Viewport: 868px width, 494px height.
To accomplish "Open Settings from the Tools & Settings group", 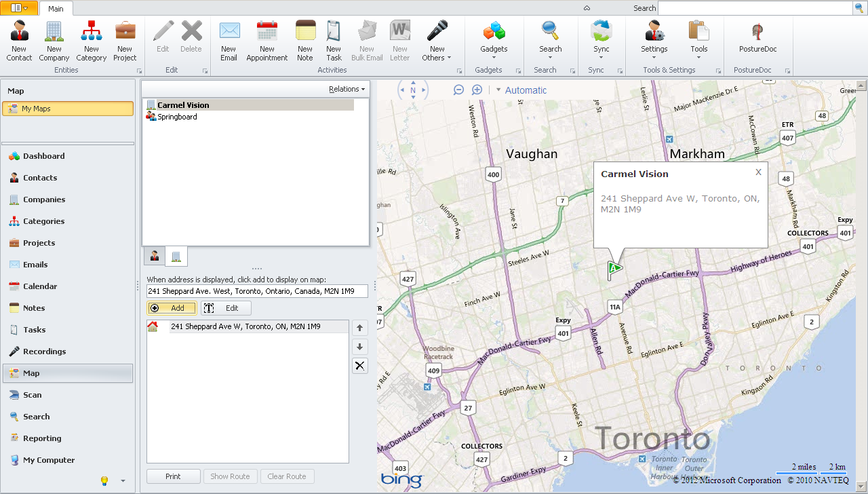I will click(x=653, y=41).
